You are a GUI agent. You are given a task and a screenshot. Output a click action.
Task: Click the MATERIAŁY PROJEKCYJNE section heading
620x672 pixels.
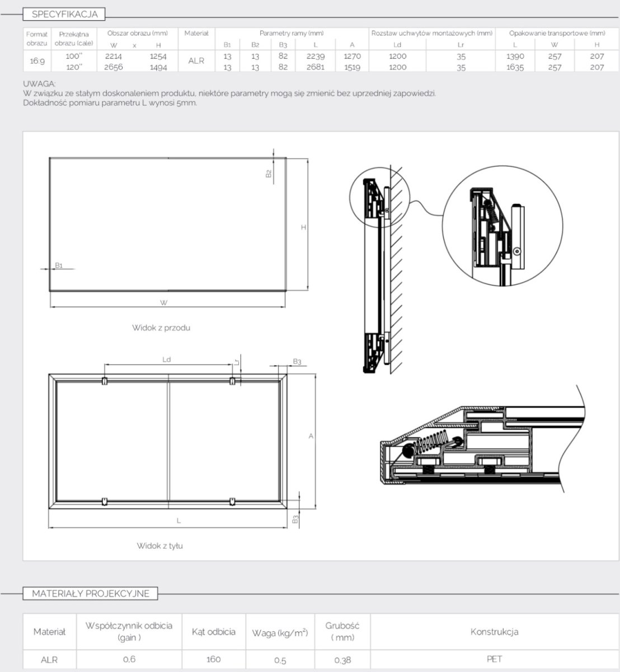pyautogui.click(x=91, y=594)
